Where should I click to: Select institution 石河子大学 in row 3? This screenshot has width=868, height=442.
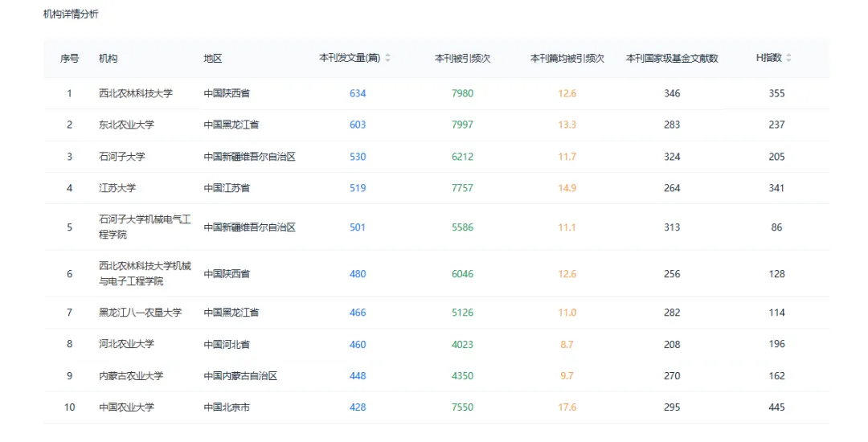click(x=122, y=157)
